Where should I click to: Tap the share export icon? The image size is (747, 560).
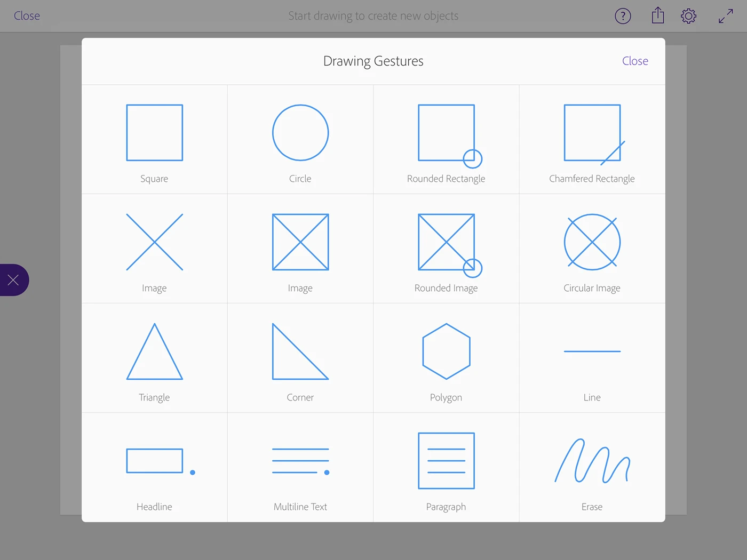[658, 15]
